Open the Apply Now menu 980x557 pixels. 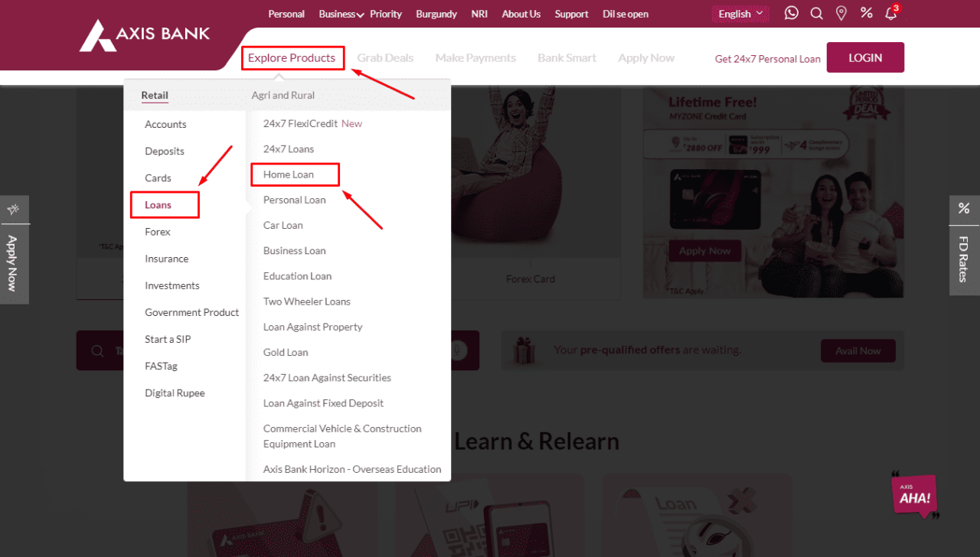(x=646, y=57)
